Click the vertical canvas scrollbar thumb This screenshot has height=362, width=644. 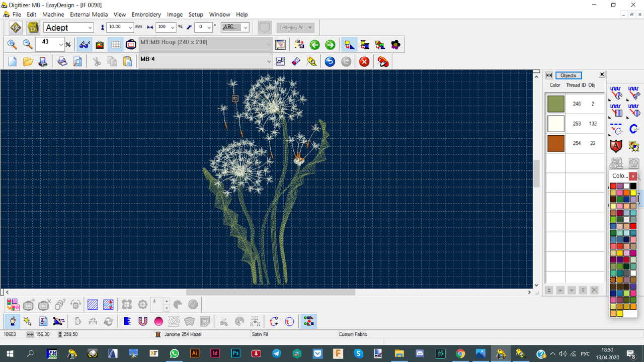pos(537,173)
